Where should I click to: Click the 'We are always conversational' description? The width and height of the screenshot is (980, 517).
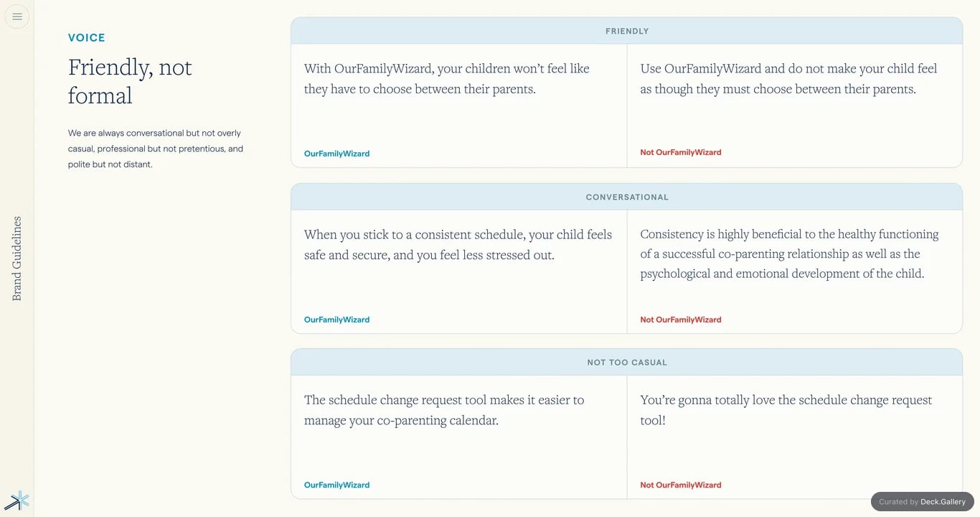click(x=156, y=149)
